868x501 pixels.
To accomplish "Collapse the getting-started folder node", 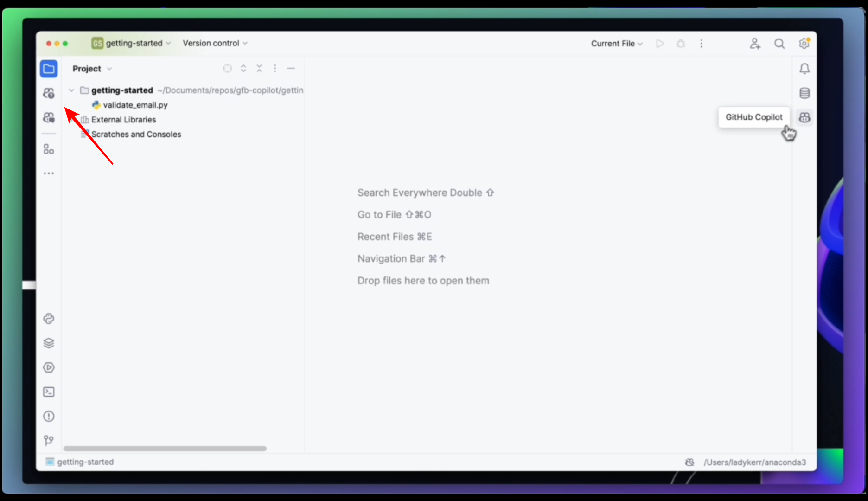I will click(x=71, y=90).
